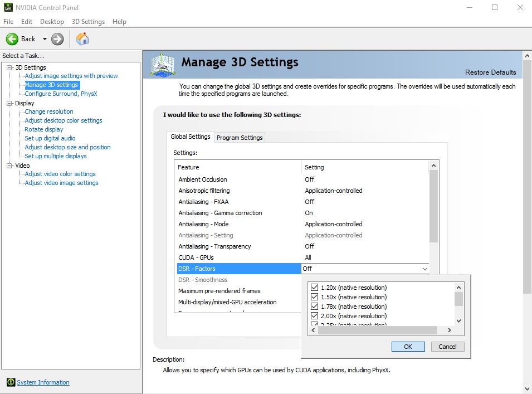
Task: Open the Back history dropdown arrow
Action: 45,39
